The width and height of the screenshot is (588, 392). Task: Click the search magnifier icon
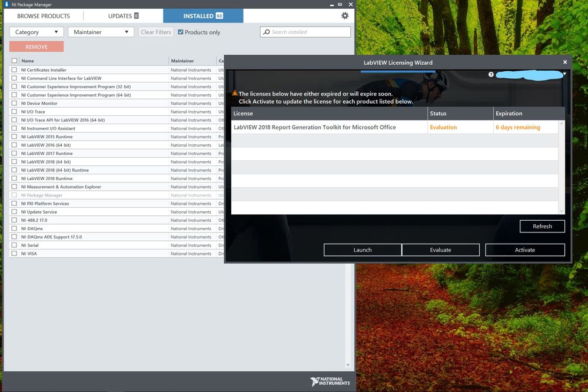pos(266,32)
